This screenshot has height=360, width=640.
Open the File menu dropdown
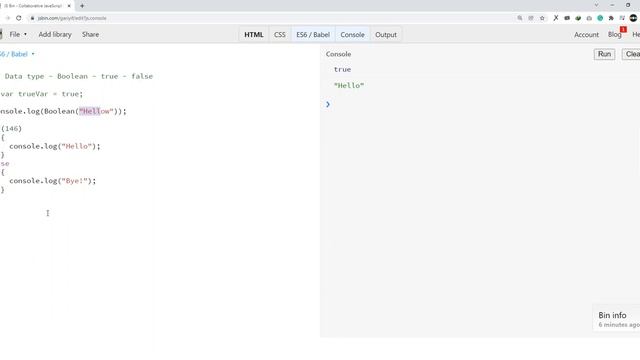pos(18,34)
